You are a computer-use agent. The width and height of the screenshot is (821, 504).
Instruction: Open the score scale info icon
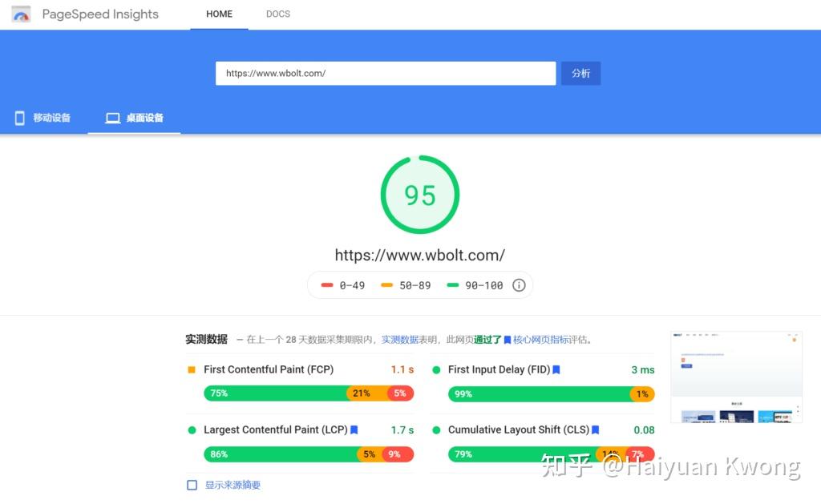(x=519, y=285)
